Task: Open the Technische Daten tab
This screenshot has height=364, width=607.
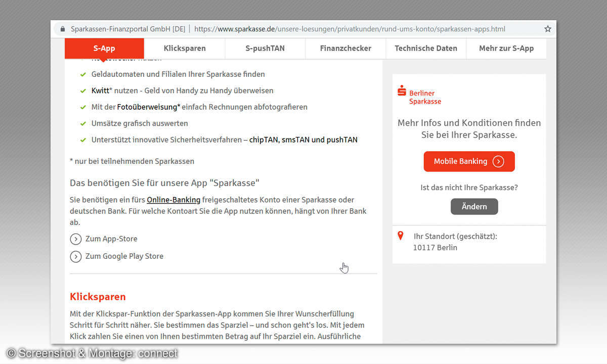Action: pos(426,49)
